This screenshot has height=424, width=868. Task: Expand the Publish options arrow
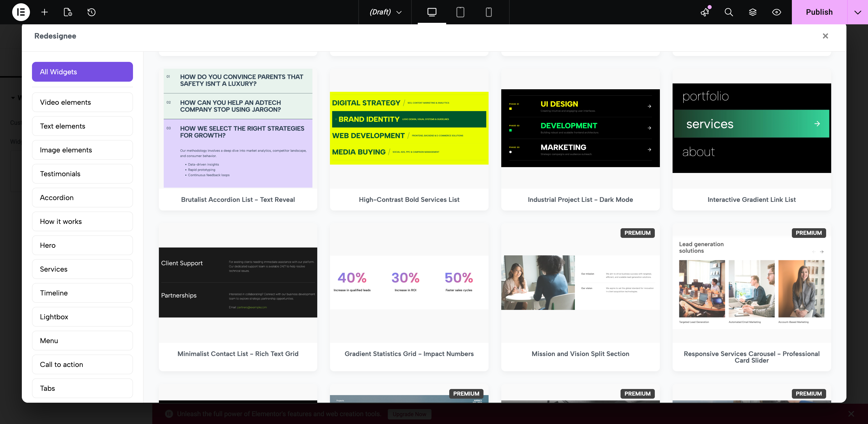(858, 12)
